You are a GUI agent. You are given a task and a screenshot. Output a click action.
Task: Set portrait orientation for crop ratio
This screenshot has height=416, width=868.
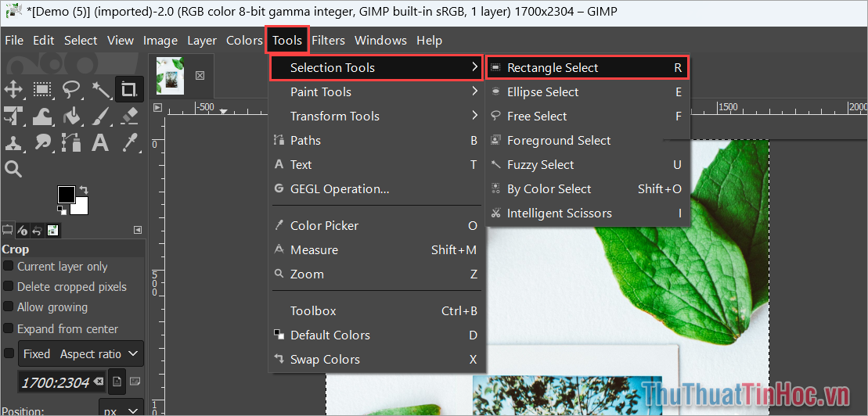click(x=117, y=381)
